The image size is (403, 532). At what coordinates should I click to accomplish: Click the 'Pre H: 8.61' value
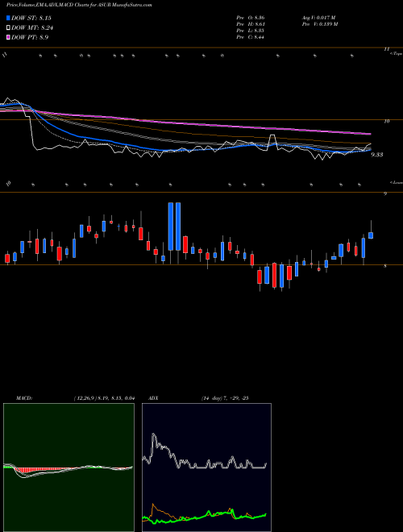pos(251,24)
